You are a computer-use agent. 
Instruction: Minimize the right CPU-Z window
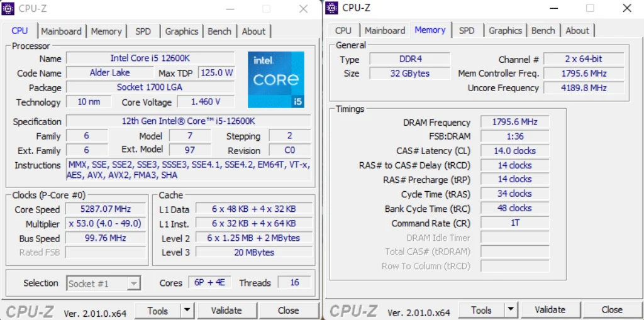click(553, 8)
